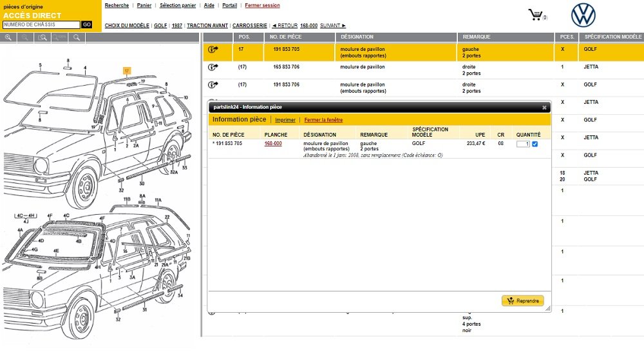Image resolution: width=644 pixels, height=354 pixels.
Task: Click the CHOIX DU MODÈLE breadcrumb
Action: click(x=127, y=26)
